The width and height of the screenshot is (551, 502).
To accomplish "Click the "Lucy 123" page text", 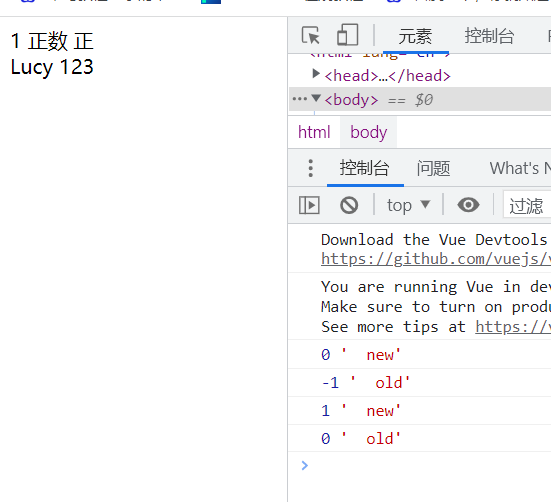I will 52,67.
